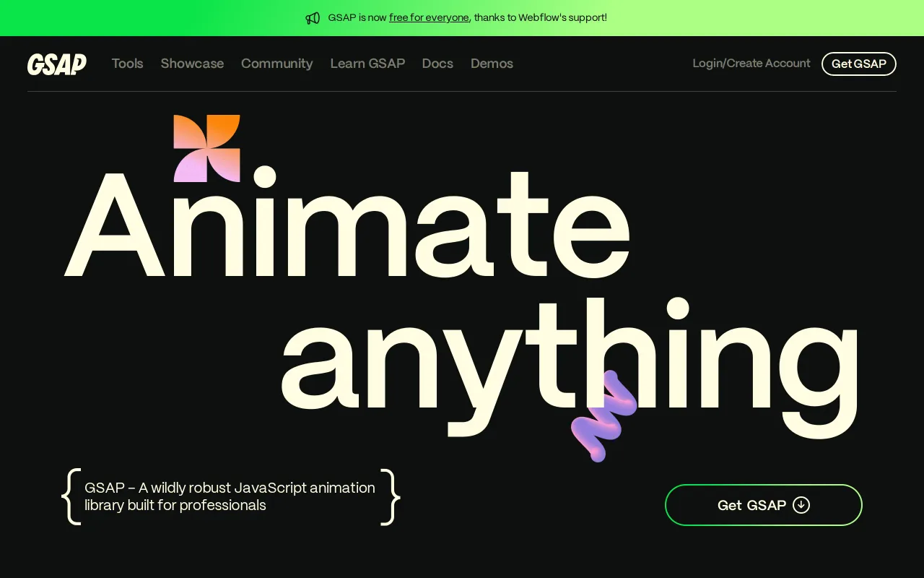Click the 'anything' headline word
This screenshot has width=924, height=578.
[570, 367]
